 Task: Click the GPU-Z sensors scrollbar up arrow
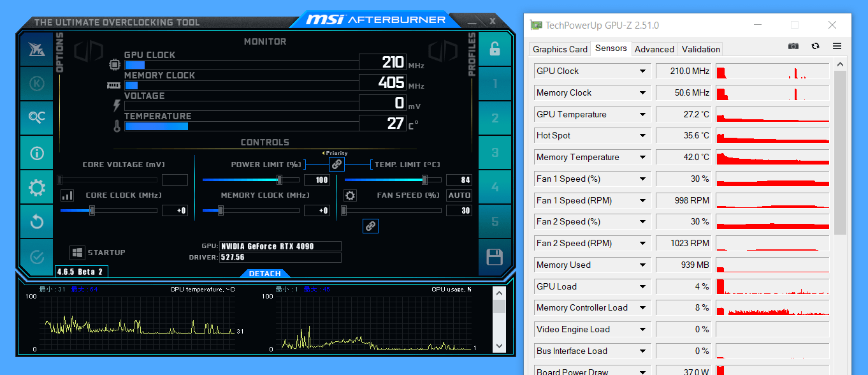pyautogui.click(x=840, y=64)
